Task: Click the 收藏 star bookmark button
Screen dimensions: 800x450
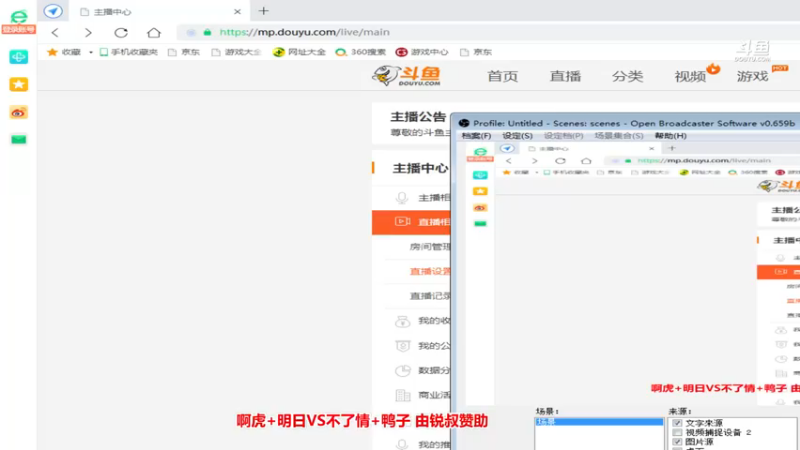Action: tap(64, 52)
